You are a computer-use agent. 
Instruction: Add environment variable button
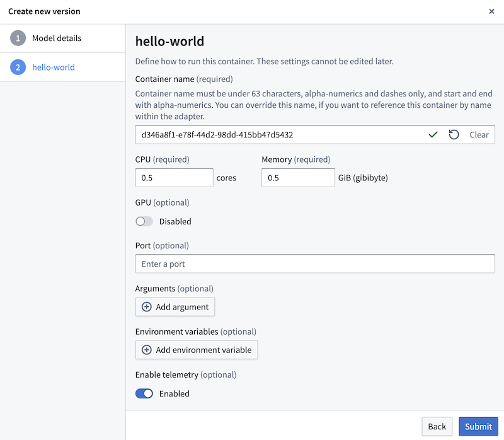197,350
